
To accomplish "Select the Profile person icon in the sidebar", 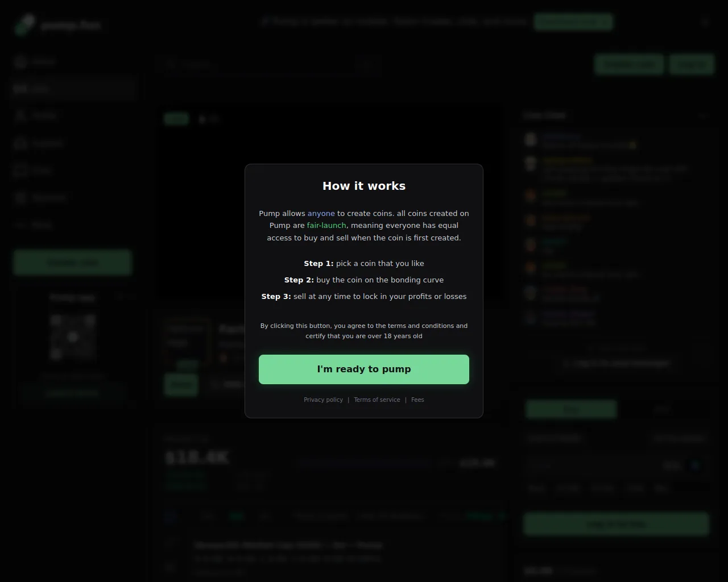I will (x=21, y=115).
